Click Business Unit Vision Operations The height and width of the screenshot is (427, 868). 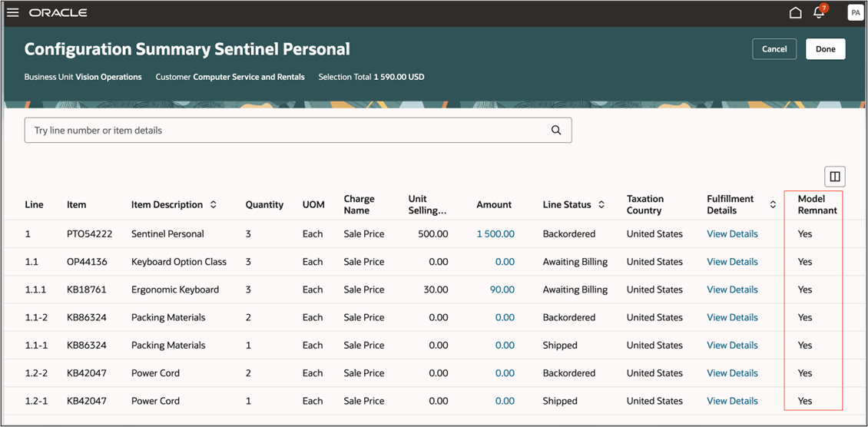[83, 77]
